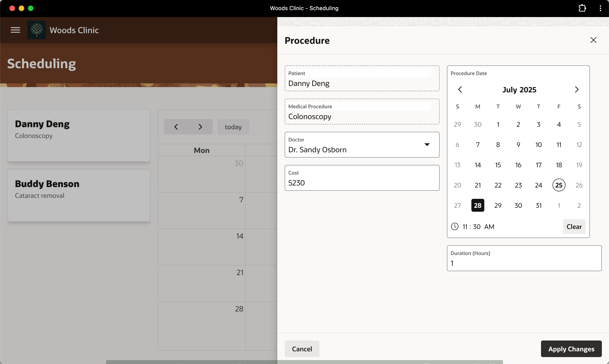Image resolution: width=609 pixels, height=364 pixels.
Task: Click day 21 in the scheduling calendar
Action: point(240,272)
